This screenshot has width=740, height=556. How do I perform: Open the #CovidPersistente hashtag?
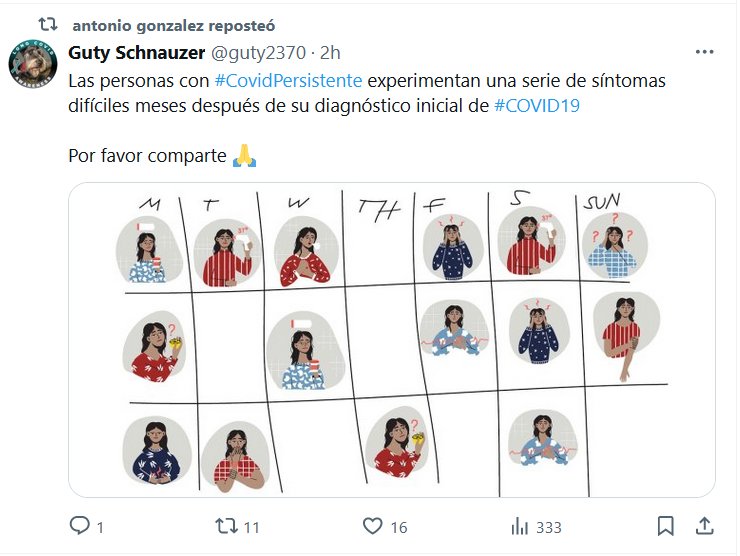[x=289, y=80]
